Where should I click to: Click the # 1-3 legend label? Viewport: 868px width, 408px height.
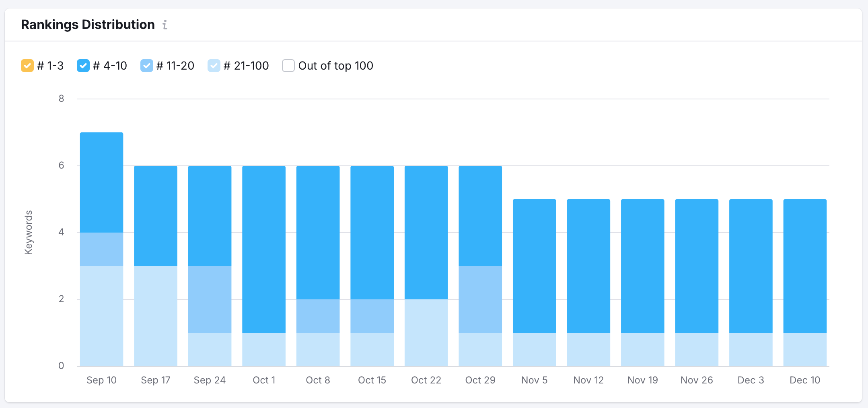pyautogui.click(x=50, y=65)
